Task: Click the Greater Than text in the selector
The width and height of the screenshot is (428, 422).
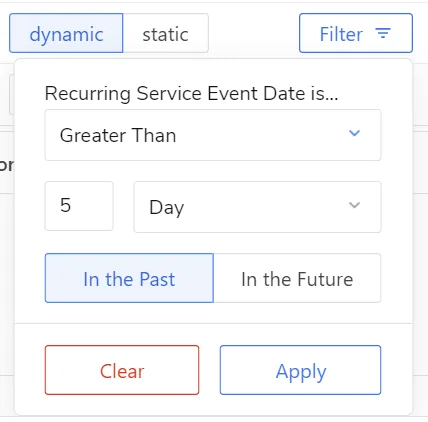Action: pyautogui.click(x=118, y=135)
